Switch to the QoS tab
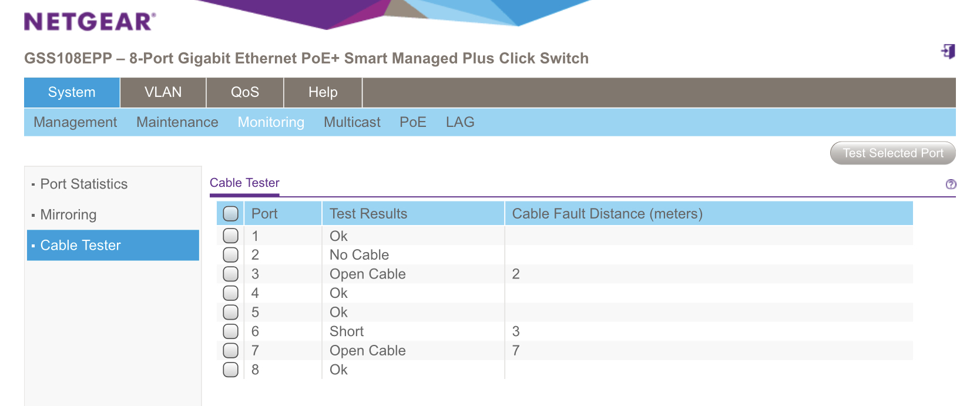The width and height of the screenshot is (980, 406). click(245, 92)
